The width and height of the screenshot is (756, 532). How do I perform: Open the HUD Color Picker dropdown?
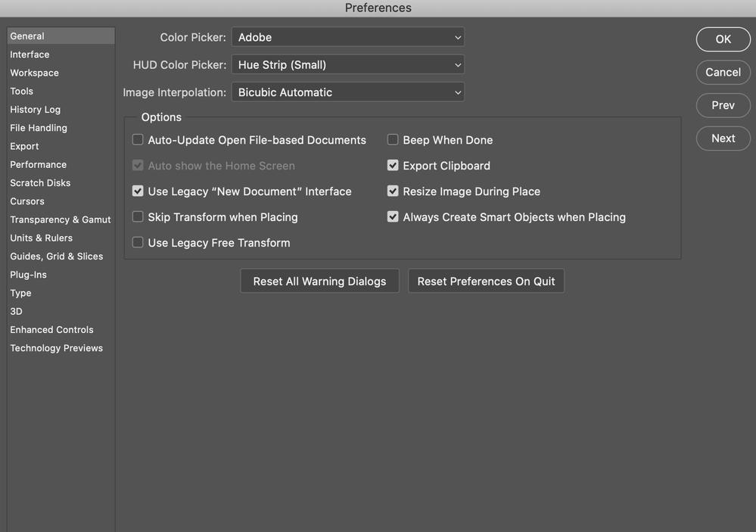coord(347,64)
